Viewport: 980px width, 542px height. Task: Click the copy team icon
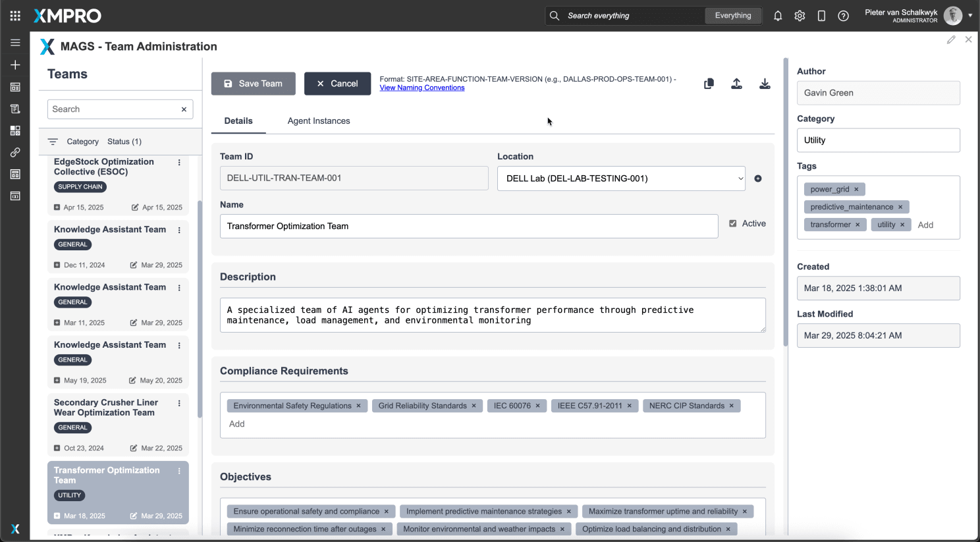pyautogui.click(x=709, y=84)
